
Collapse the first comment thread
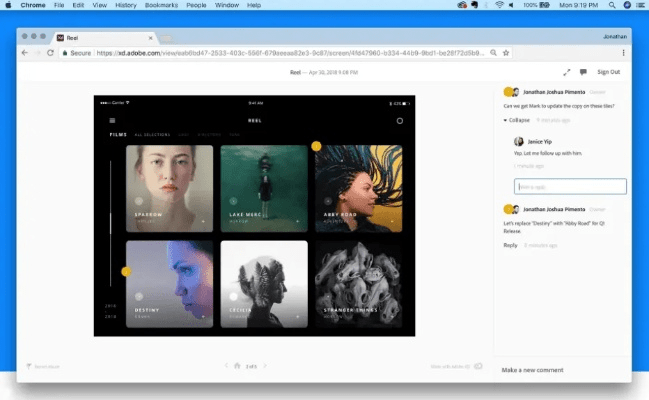(517, 120)
